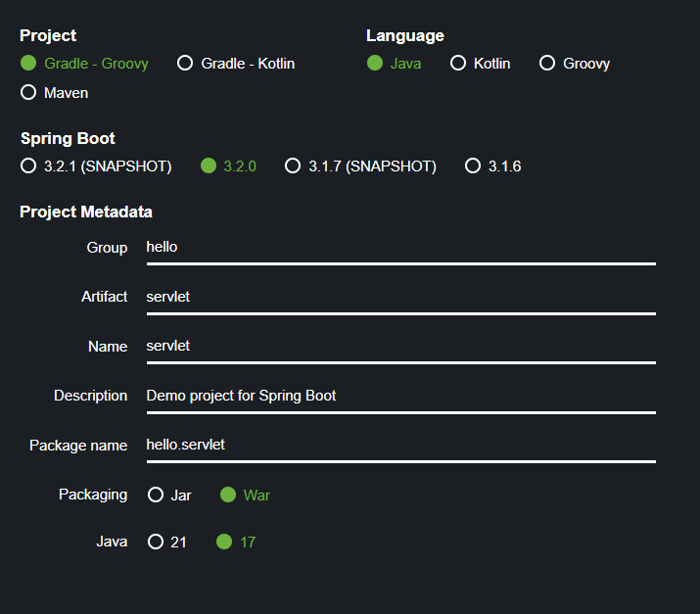Click the Project Metadata heading
Viewport: 700px width, 614px height.
86,213
